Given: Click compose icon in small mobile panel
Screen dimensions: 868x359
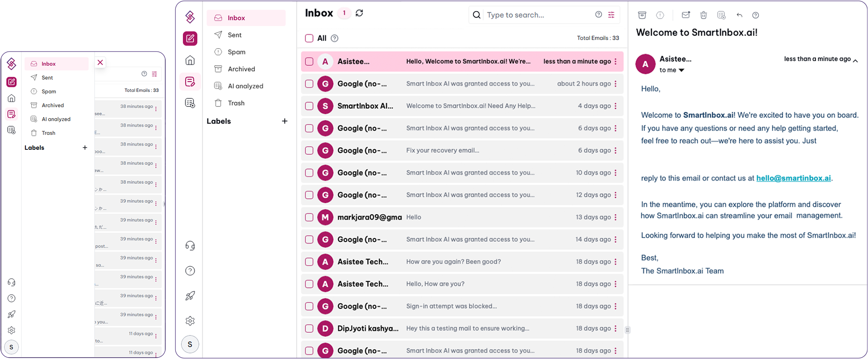Looking at the screenshot, I should 11,82.
